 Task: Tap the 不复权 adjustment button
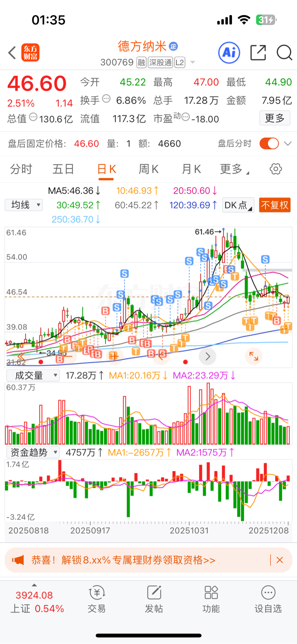pyautogui.click(x=275, y=205)
